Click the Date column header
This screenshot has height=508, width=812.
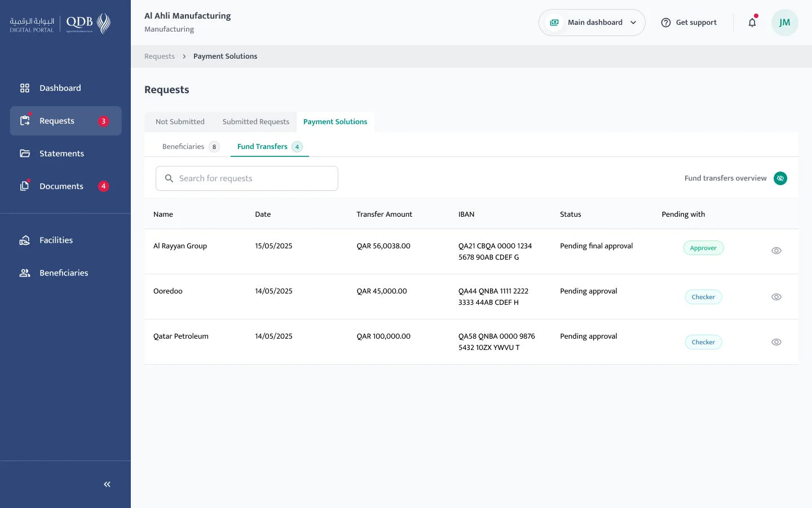(x=263, y=214)
